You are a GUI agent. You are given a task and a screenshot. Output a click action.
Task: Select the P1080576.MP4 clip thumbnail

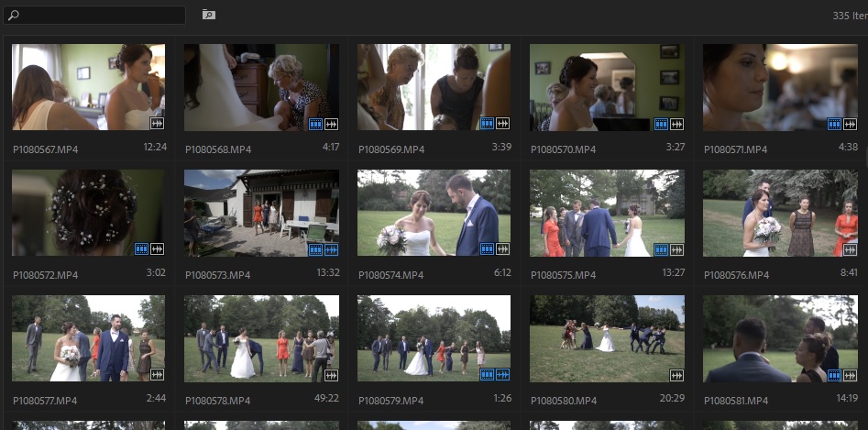tap(781, 213)
